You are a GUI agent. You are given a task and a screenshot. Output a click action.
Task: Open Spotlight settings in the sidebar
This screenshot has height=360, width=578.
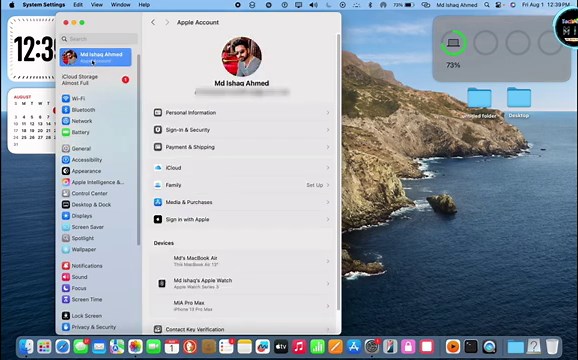coord(78,238)
